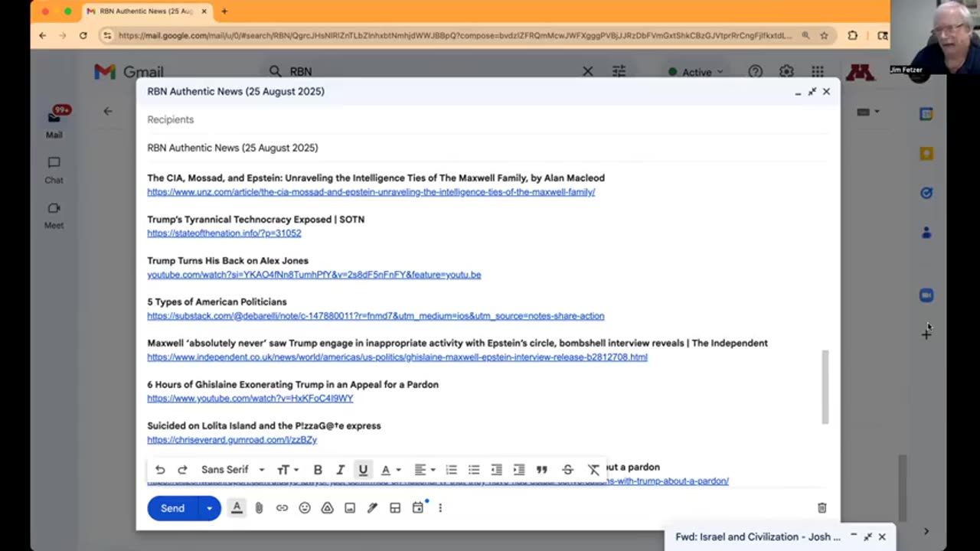
Task: Open Chat in Gmail sidebar
Action: [x=54, y=170]
